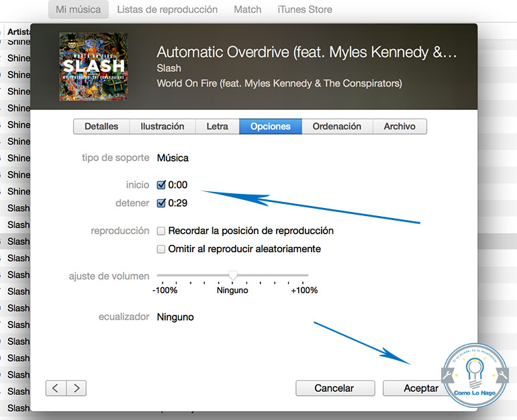Select the Opciones tab

coord(271,127)
